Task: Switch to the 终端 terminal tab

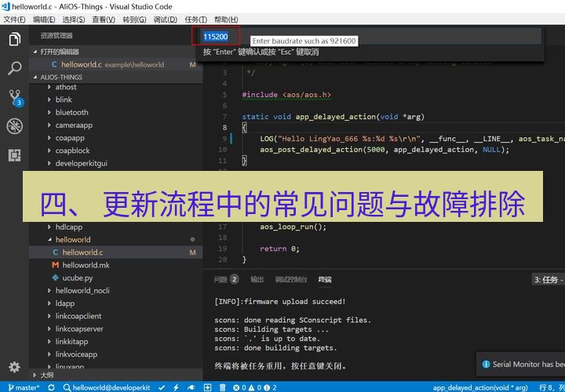Action: tap(325, 279)
